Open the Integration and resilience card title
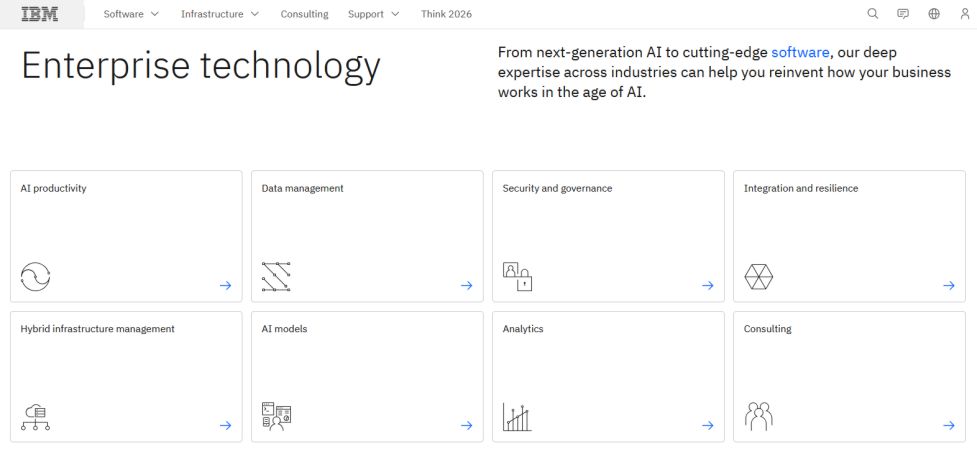The width and height of the screenshot is (977, 451). (x=801, y=188)
